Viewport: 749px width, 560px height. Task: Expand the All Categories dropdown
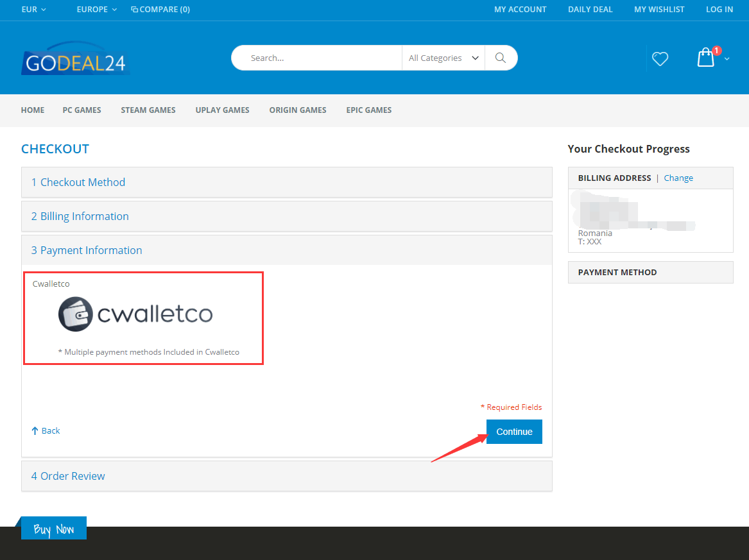(x=443, y=58)
